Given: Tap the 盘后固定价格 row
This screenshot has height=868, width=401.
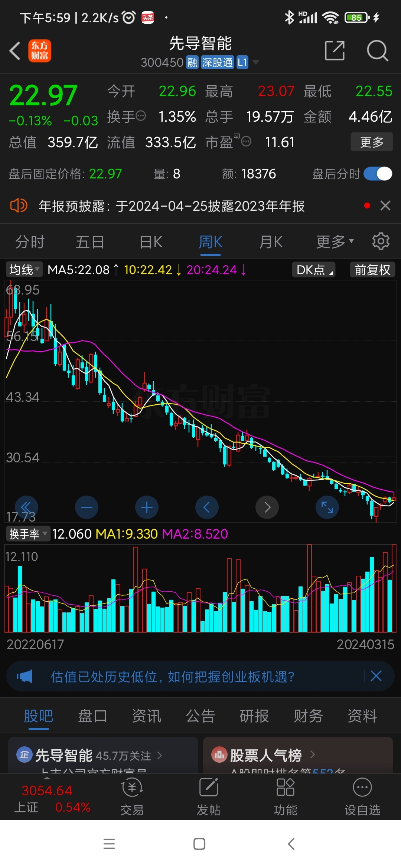Looking at the screenshot, I should coord(200,174).
